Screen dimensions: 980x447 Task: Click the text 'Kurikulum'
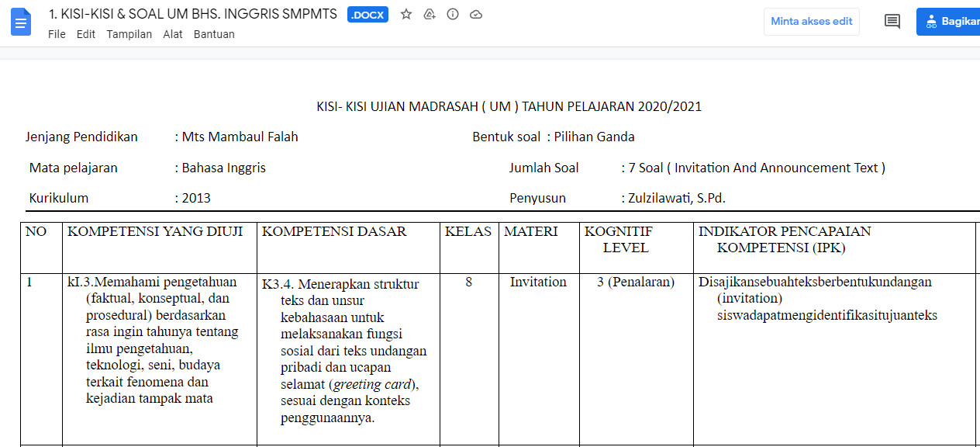[59, 198]
